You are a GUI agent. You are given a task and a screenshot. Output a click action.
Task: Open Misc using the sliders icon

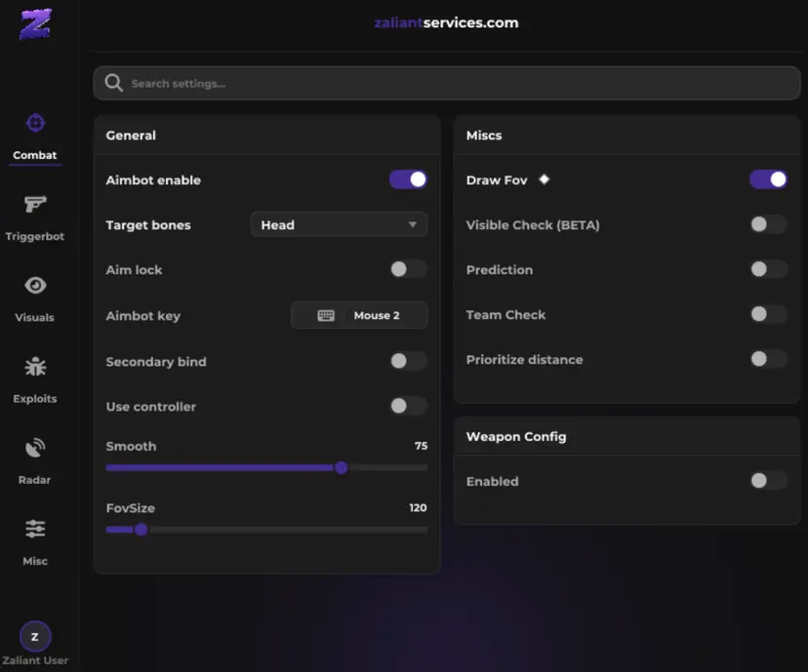coord(35,529)
